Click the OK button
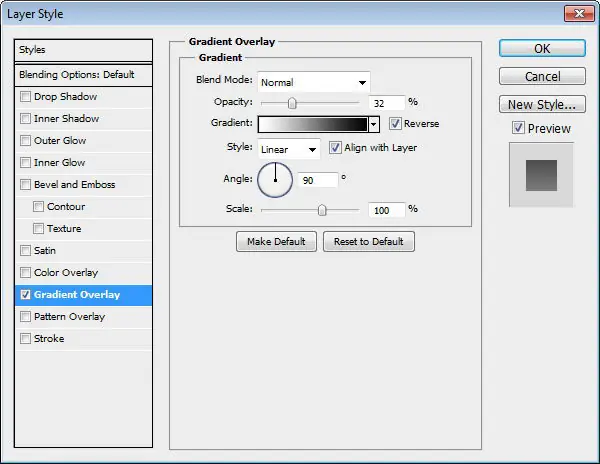Screen dimensions: 600x464 pyautogui.click(x=542, y=49)
